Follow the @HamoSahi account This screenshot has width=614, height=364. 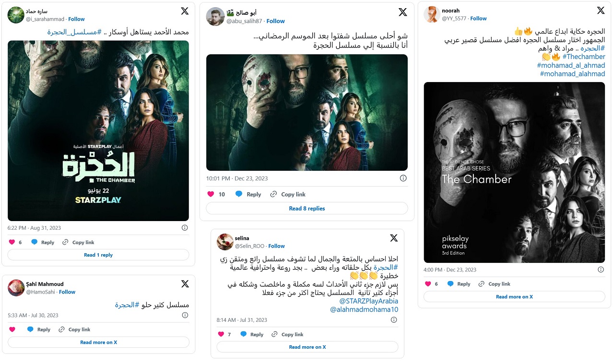pos(67,292)
